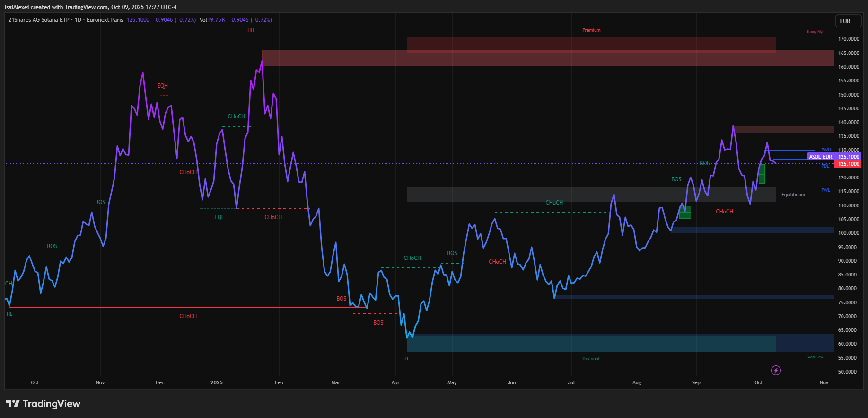This screenshot has width=868, height=418.
Task: Click the PWH level marker
Action: pos(826,150)
